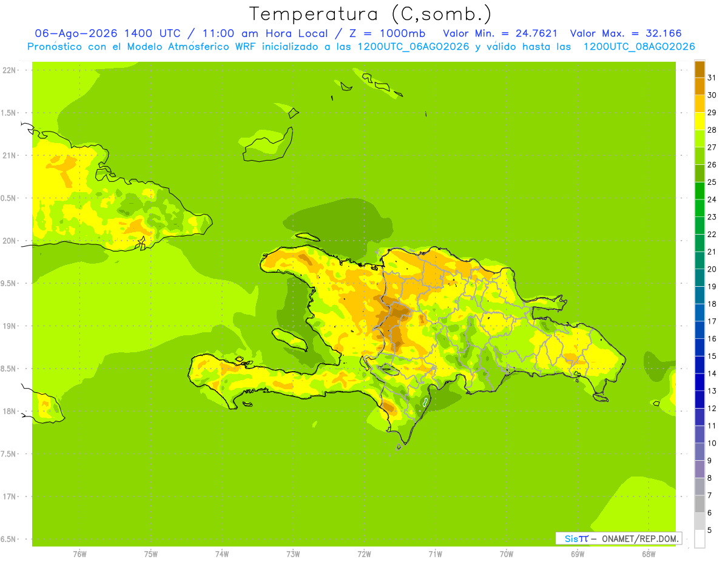728x562 pixels.
Task: Click the latitude label '7.5N'
Action: point(8,454)
